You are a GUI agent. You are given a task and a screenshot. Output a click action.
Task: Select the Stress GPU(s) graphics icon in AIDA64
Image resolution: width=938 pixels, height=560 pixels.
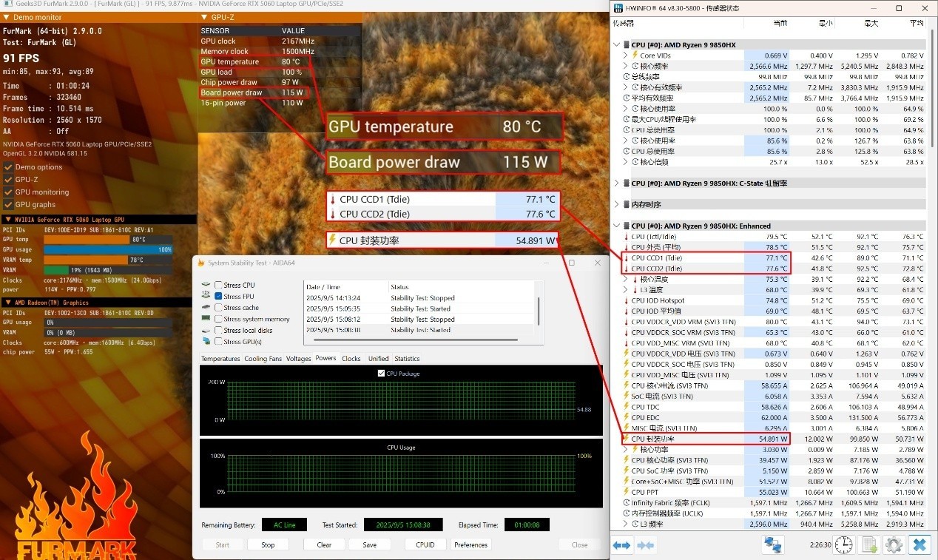[x=206, y=341]
